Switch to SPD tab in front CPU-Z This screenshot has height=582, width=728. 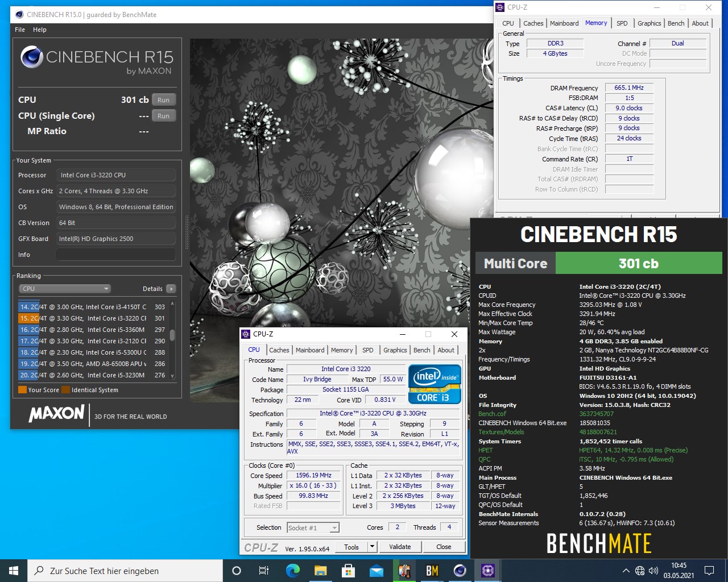pyautogui.click(x=368, y=350)
